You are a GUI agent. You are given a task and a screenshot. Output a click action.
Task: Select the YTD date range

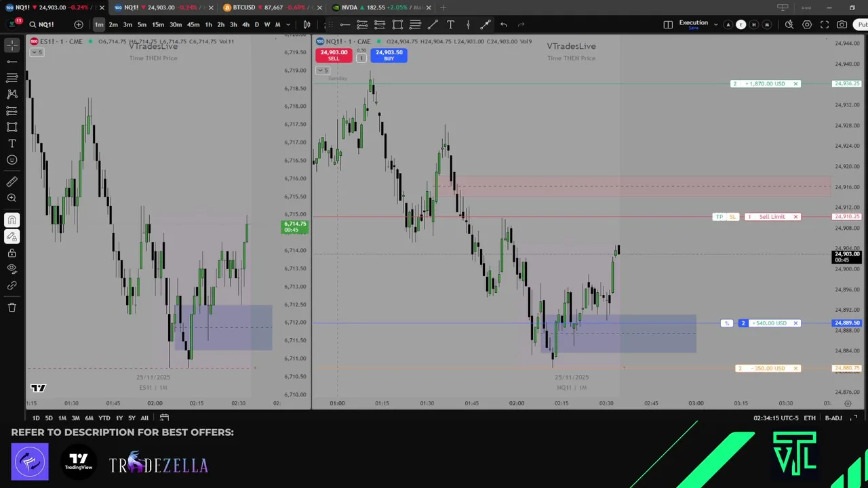pos(104,418)
